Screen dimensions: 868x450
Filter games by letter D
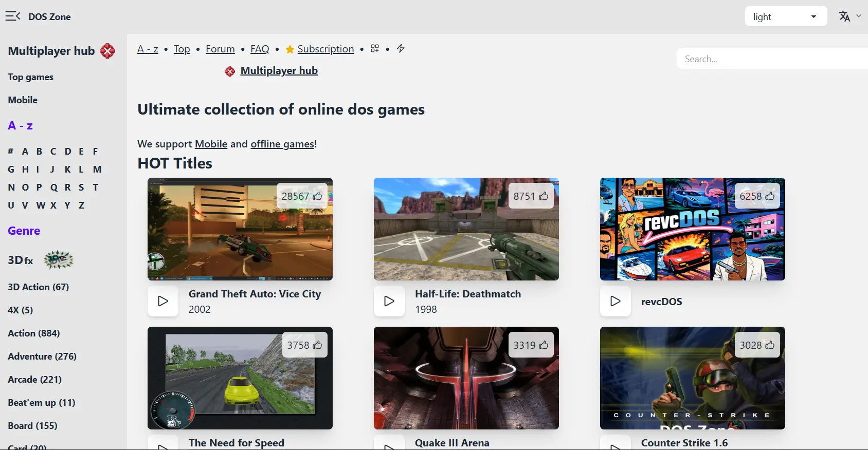[x=68, y=152]
